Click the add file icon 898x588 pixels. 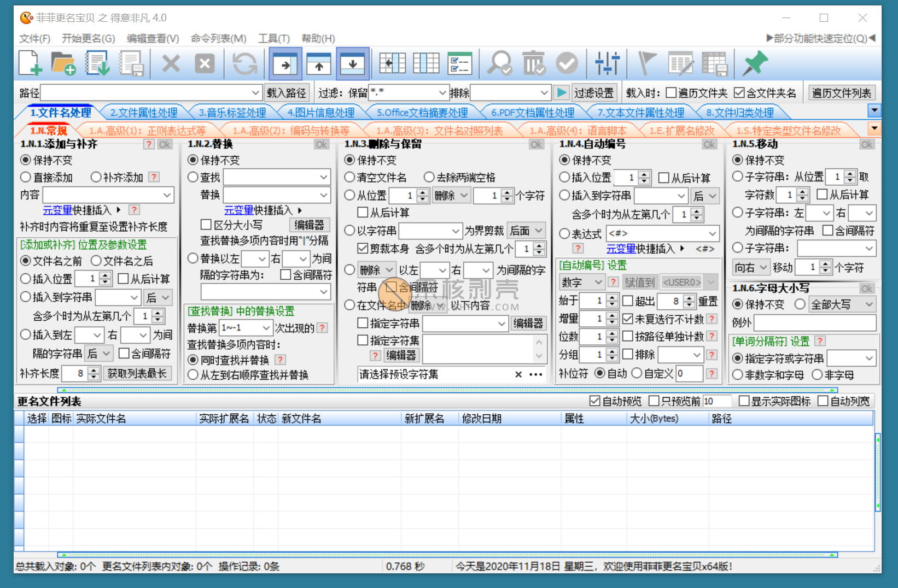[x=31, y=63]
